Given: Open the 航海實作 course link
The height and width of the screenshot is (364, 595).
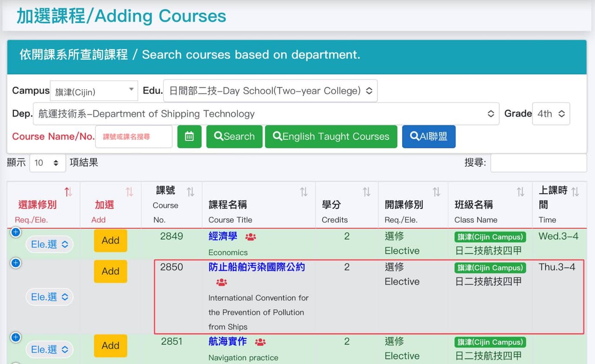Looking at the screenshot, I should [x=227, y=342].
